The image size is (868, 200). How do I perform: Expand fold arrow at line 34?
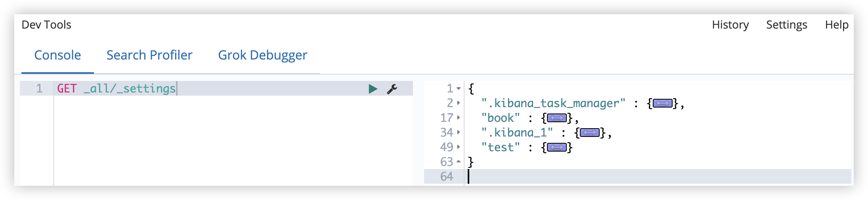(459, 133)
